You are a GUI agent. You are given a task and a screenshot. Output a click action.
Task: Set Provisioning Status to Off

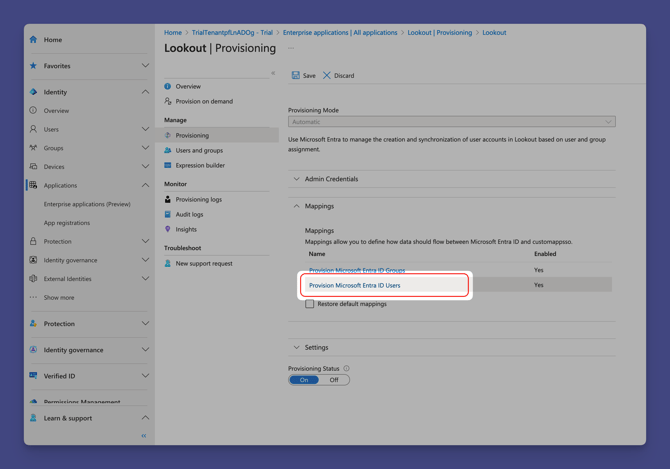pyautogui.click(x=334, y=380)
